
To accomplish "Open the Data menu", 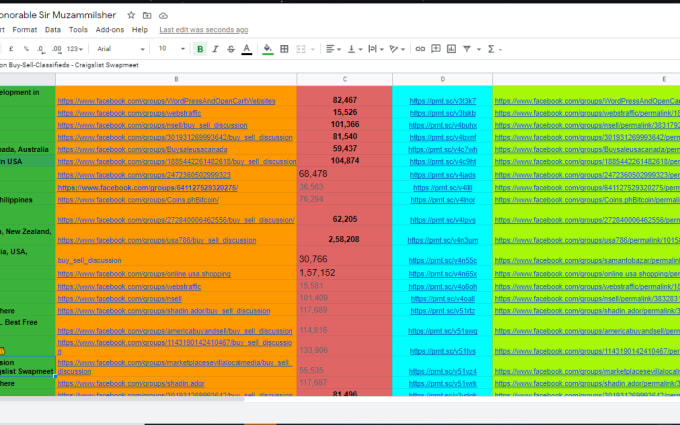I will click(52, 29).
